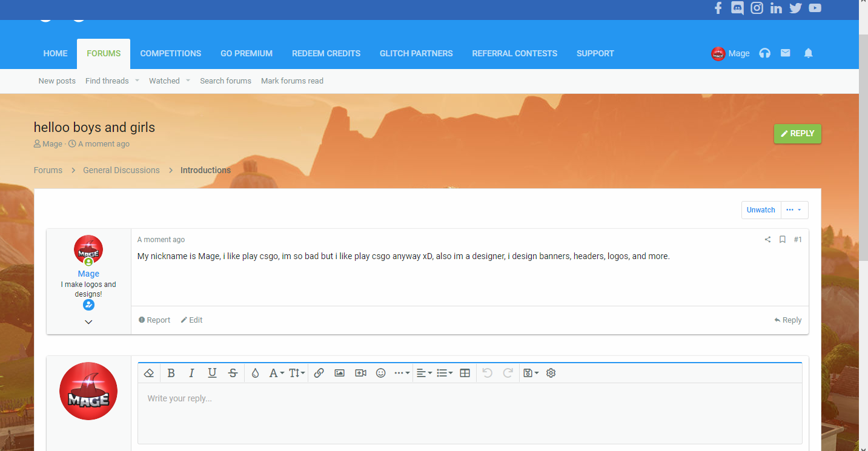Open the smilies emoji picker
The width and height of the screenshot is (868, 451).
(x=380, y=373)
